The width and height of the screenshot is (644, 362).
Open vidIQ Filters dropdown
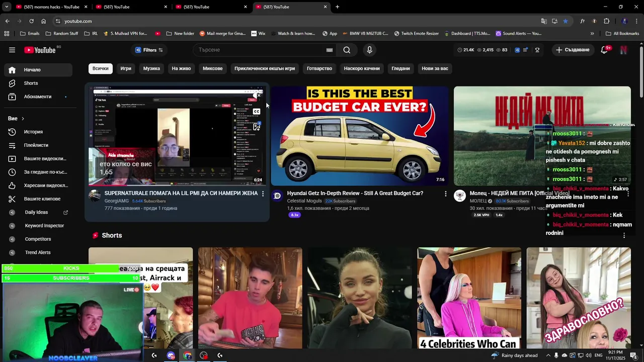149,50
